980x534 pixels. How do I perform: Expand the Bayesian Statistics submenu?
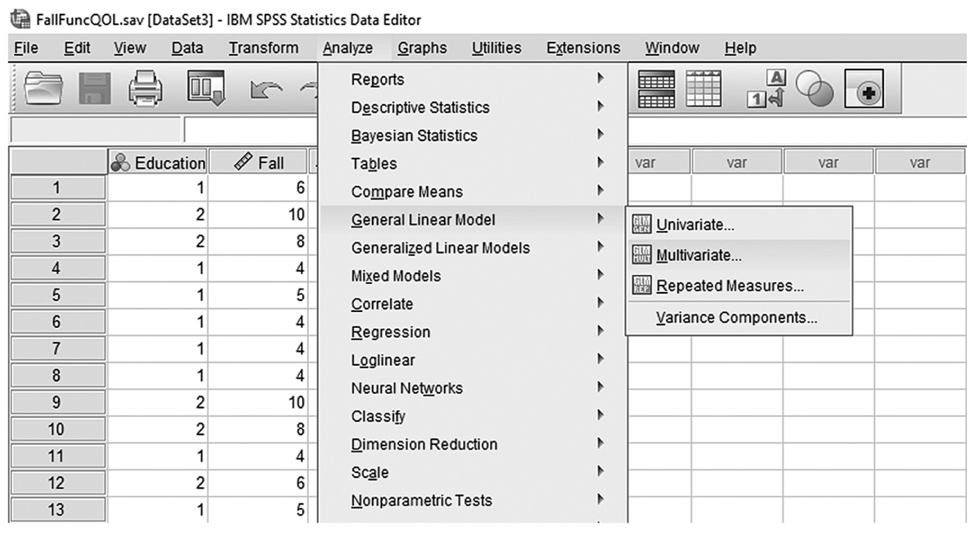tap(473, 135)
